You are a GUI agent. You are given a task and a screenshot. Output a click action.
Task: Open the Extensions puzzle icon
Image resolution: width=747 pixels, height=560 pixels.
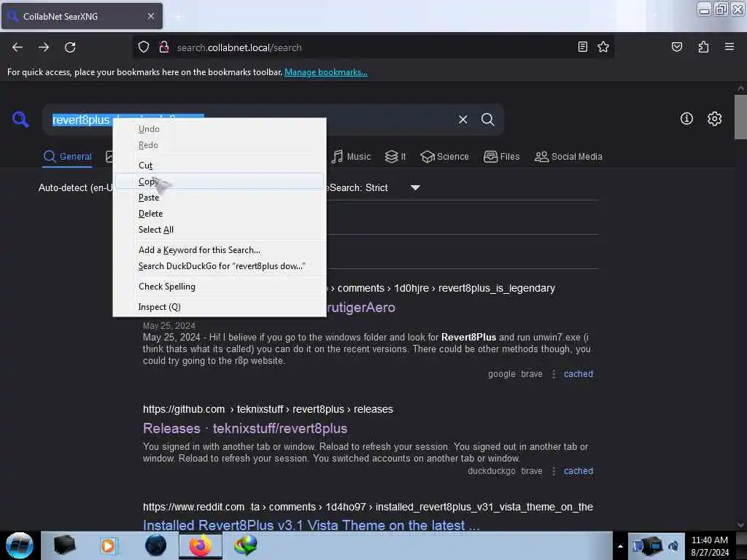click(x=703, y=47)
